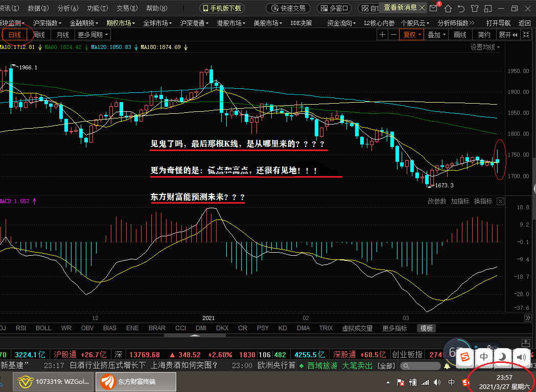The image size is (536, 392).
Task: Click the Sogou S input method floating icon
Action: [x=464, y=357]
